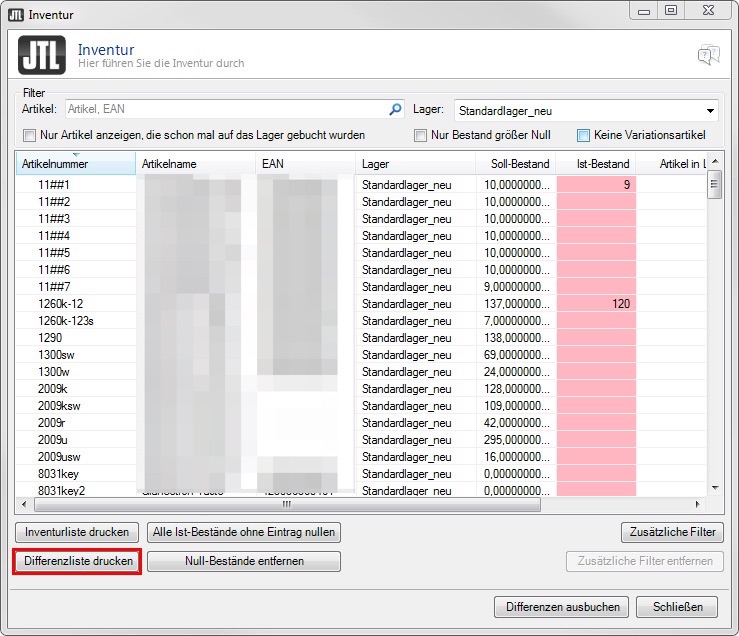Check 'Keine Variationsartikel' option
739x636 pixels.
[583, 136]
